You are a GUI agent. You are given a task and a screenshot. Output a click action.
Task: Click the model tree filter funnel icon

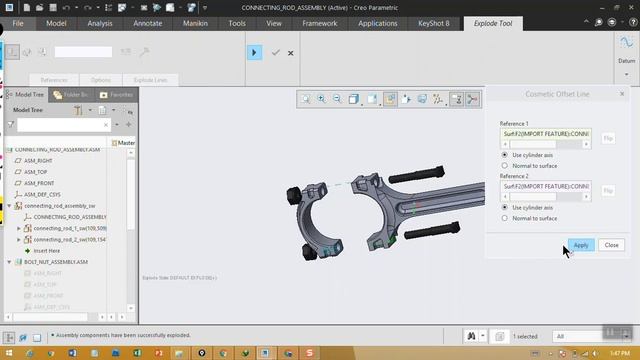coord(11,124)
